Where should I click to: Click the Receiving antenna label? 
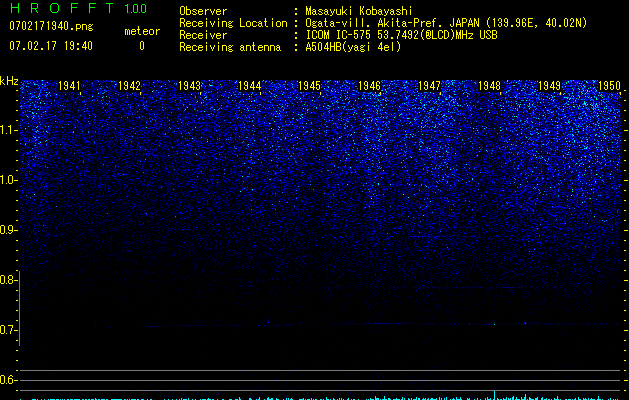tap(230, 47)
